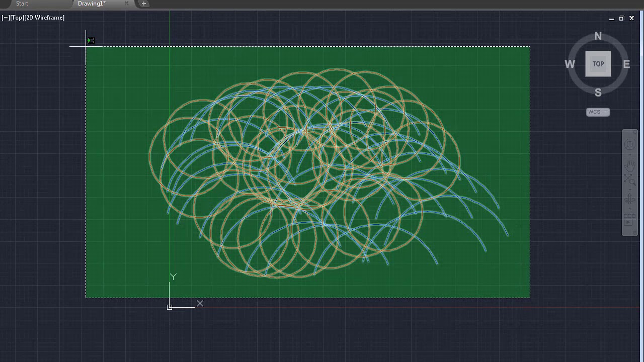Viewport: 644px width, 362px height.
Task: Close the Drawing1* tab
Action: (126, 4)
